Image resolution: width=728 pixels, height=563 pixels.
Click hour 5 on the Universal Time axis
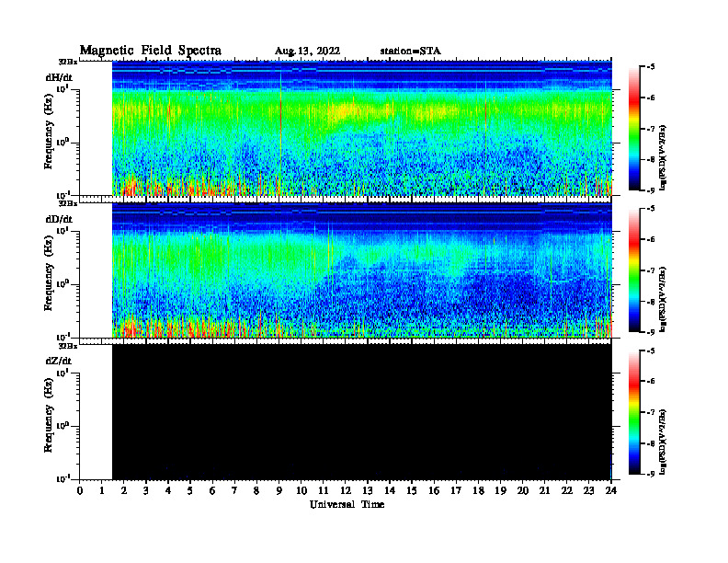click(190, 490)
